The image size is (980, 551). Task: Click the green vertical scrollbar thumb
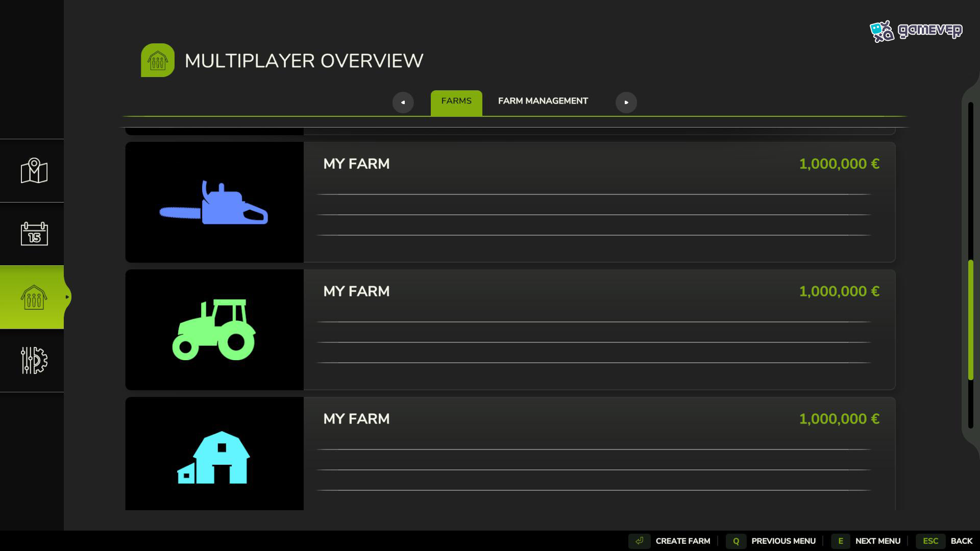pyautogui.click(x=971, y=320)
